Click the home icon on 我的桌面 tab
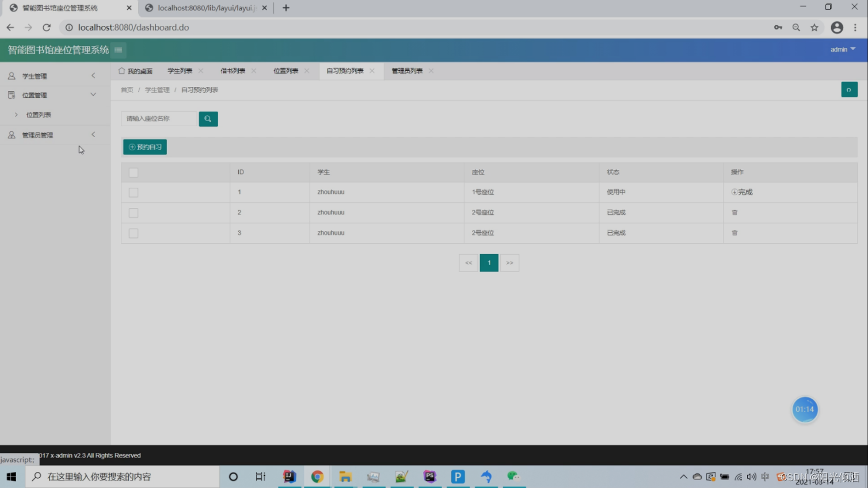Viewport: 868px width, 488px height. point(121,71)
